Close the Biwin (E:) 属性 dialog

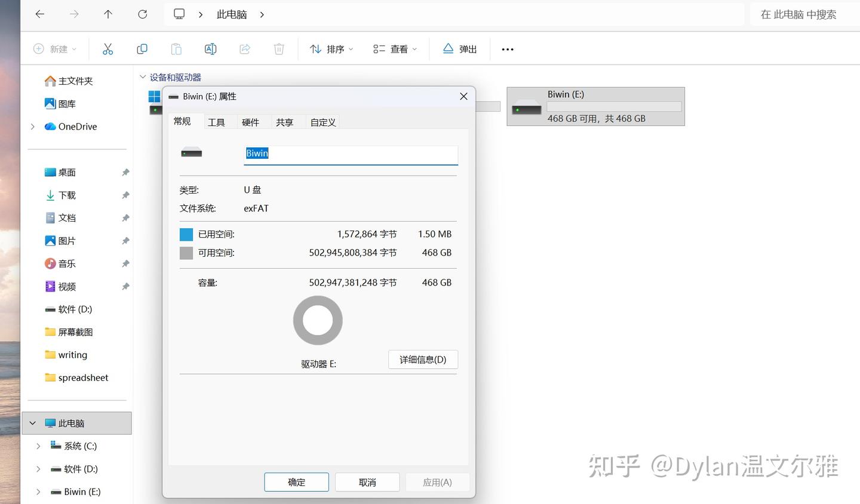(x=463, y=96)
